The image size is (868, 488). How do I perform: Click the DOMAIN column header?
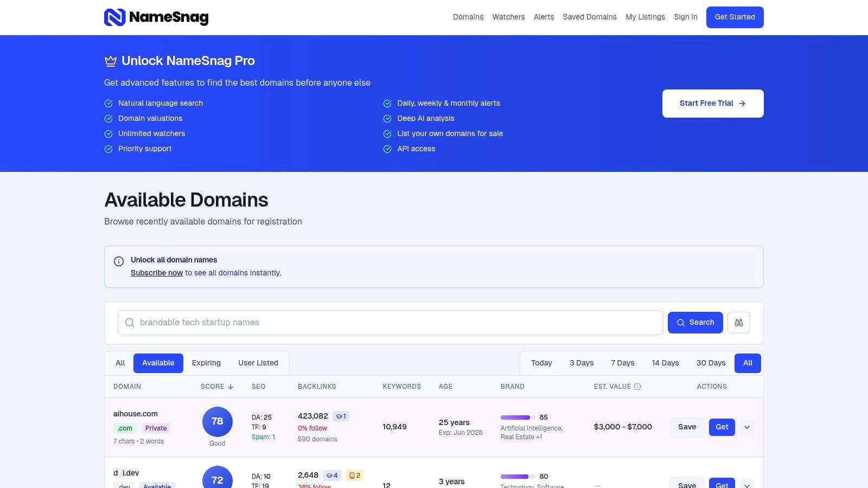click(127, 387)
